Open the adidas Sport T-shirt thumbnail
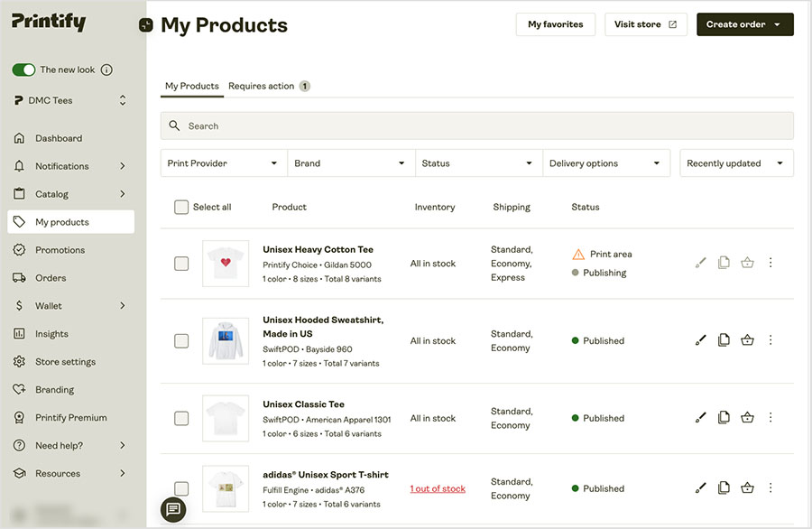Image resolution: width=812 pixels, height=529 pixels. click(226, 488)
